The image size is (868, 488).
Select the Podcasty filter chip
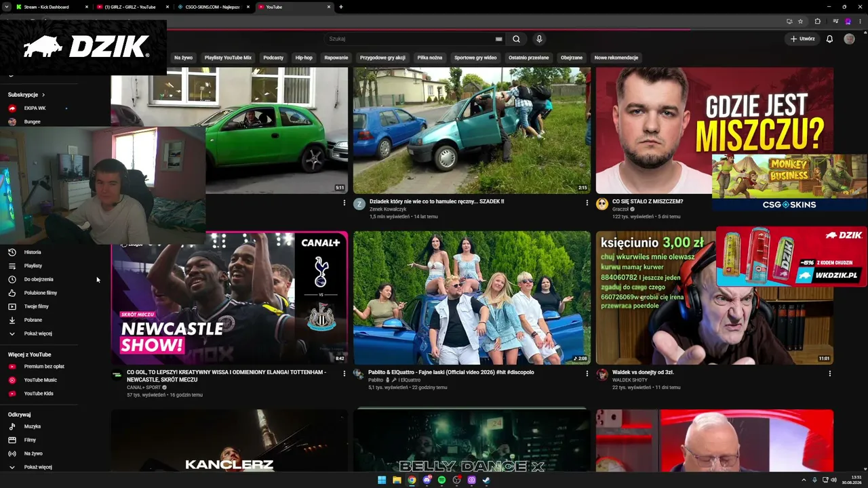tap(273, 58)
